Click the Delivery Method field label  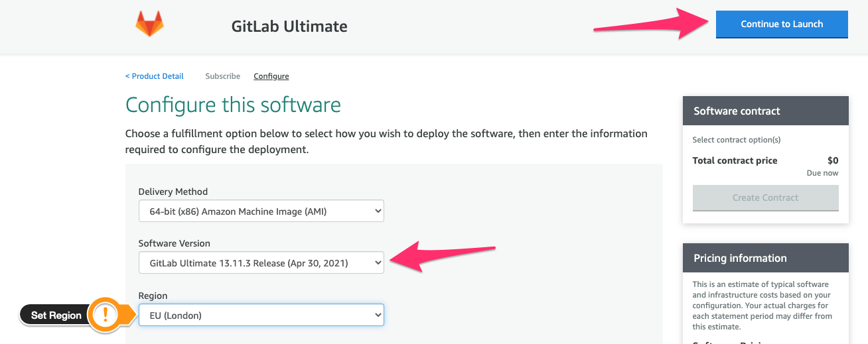[x=173, y=192]
